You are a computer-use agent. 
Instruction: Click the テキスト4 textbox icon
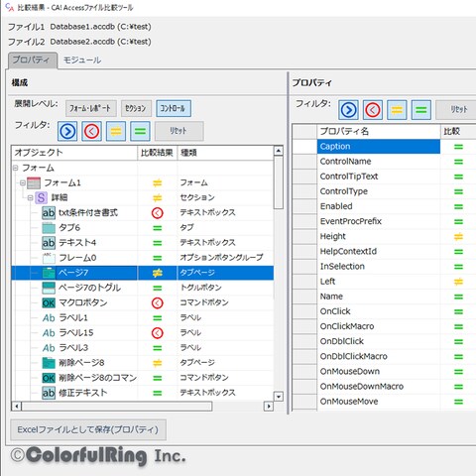(49, 243)
